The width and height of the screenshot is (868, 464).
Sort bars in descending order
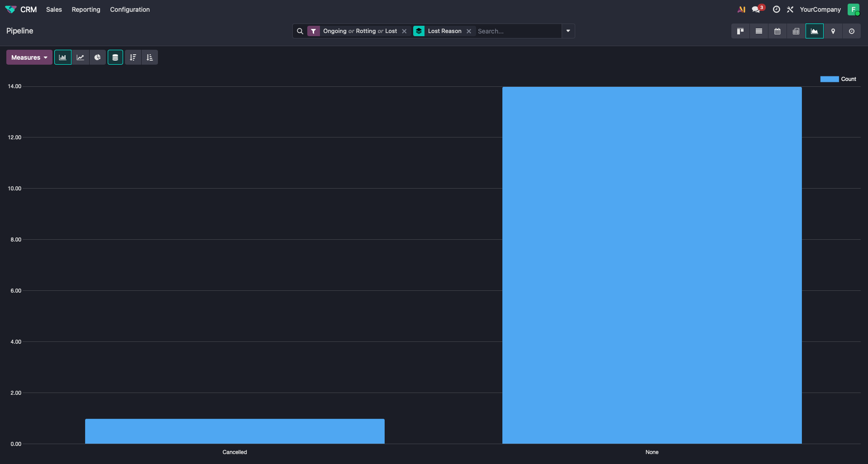[x=133, y=57]
